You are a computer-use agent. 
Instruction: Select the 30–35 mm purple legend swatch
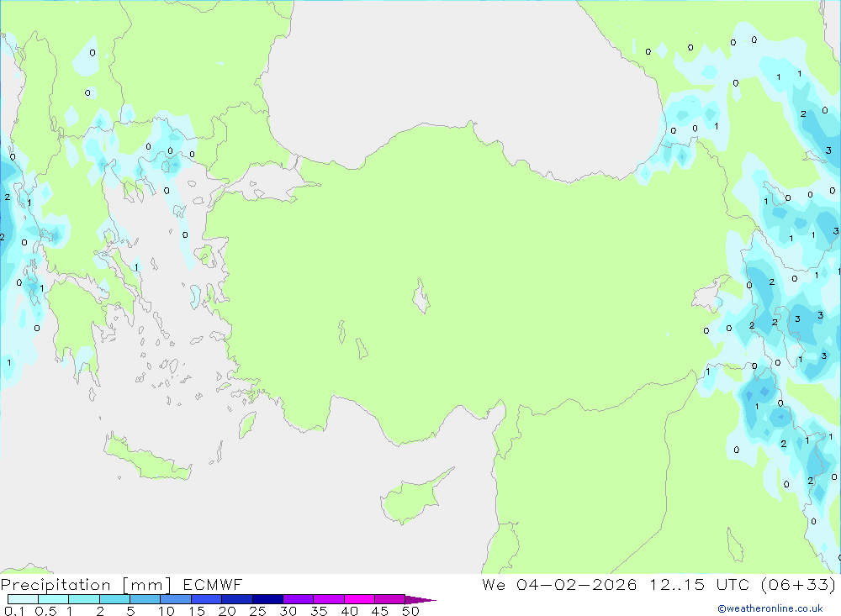click(299, 599)
